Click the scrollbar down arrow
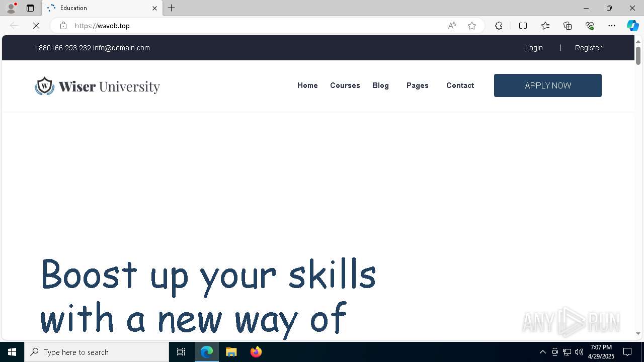The height and width of the screenshot is (362, 644). click(638, 334)
